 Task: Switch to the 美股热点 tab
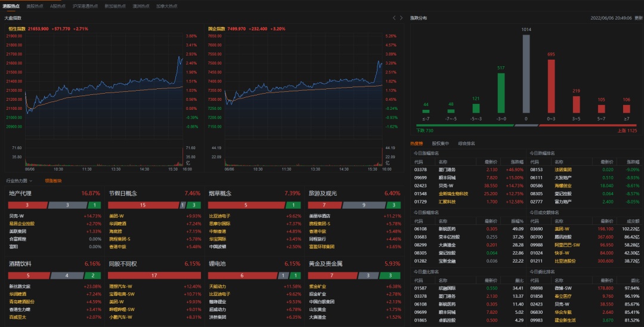click(x=35, y=6)
